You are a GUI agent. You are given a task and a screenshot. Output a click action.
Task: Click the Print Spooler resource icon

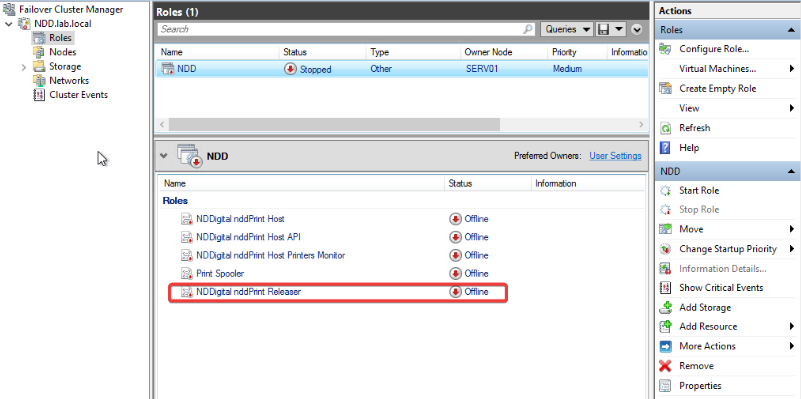(187, 273)
